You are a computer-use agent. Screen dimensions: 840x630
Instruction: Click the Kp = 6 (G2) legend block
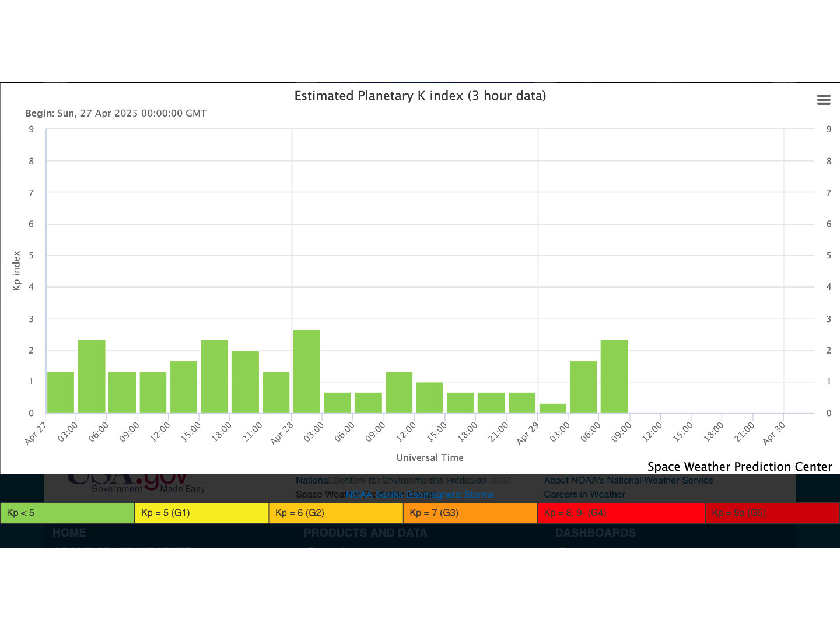coord(335,513)
